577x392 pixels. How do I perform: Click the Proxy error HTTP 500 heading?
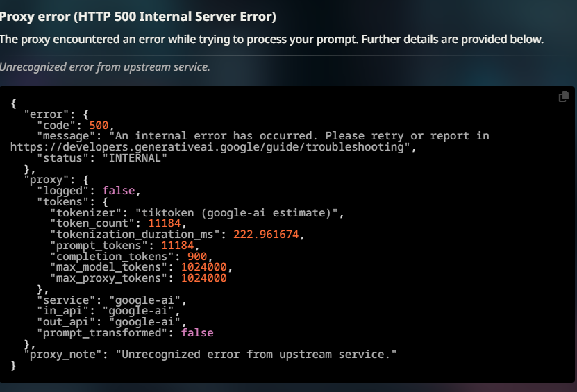point(138,17)
